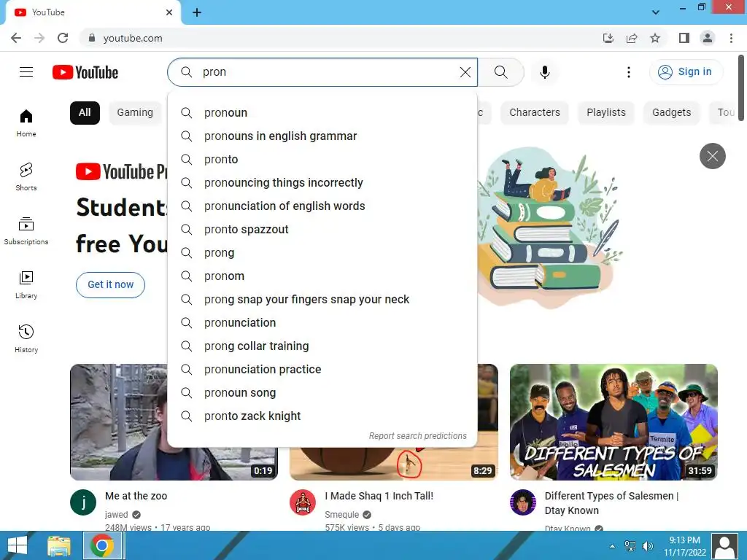The height and width of the screenshot is (560, 747).
Task: Open Subscriptions from the sidebar
Action: pos(26,231)
